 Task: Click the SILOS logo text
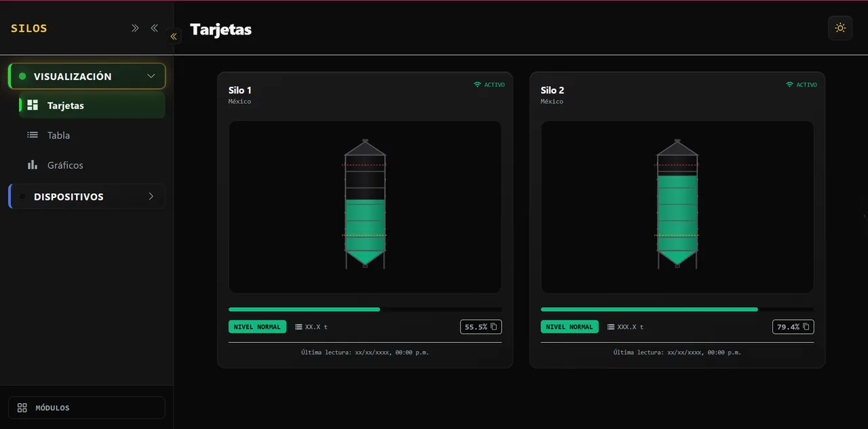[29, 28]
